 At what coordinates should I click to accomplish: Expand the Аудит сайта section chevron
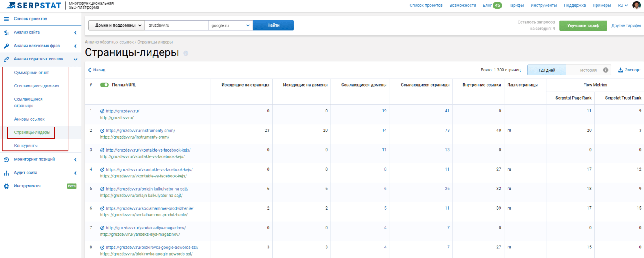tap(75, 173)
